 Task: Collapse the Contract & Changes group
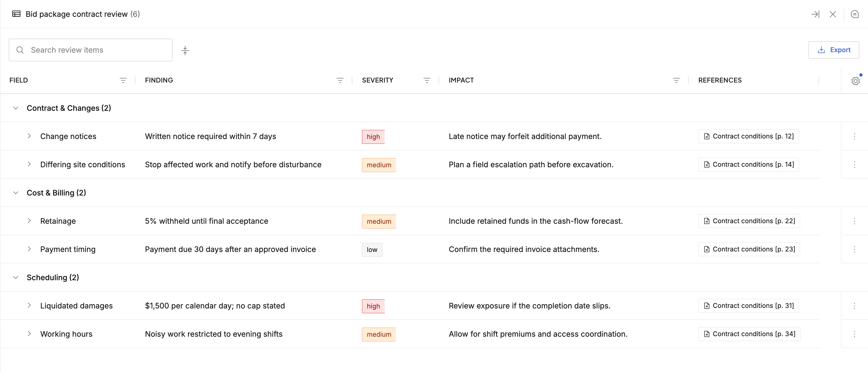pyautogui.click(x=15, y=108)
